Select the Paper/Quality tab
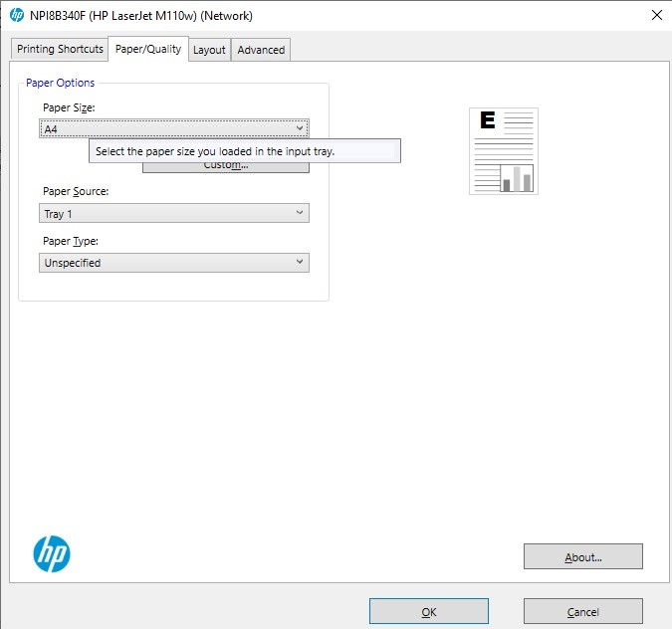Viewport: 672px width, 629px height. click(x=148, y=49)
